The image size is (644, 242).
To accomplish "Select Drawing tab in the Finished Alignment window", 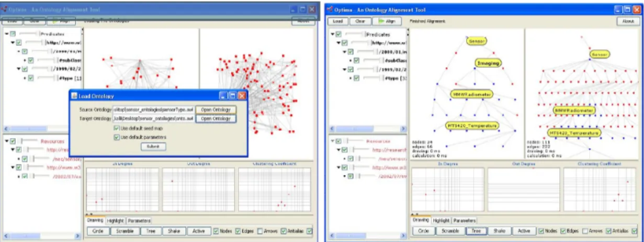I will tap(421, 221).
